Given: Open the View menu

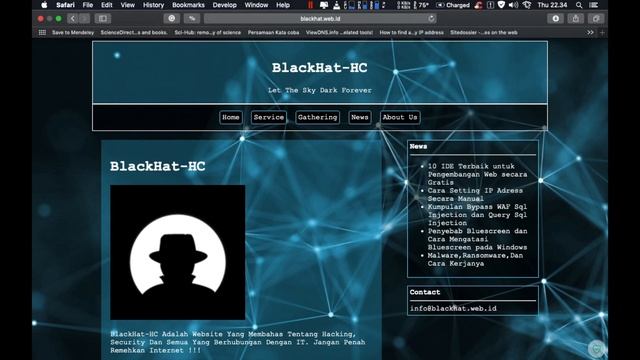Looking at the screenshot, I should click(x=127, y=5).
